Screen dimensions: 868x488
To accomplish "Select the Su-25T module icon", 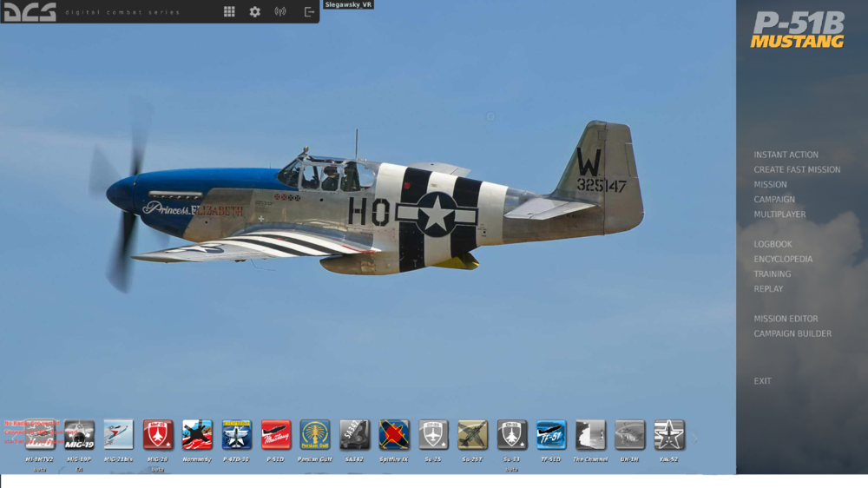I will (x=472, y=434).
